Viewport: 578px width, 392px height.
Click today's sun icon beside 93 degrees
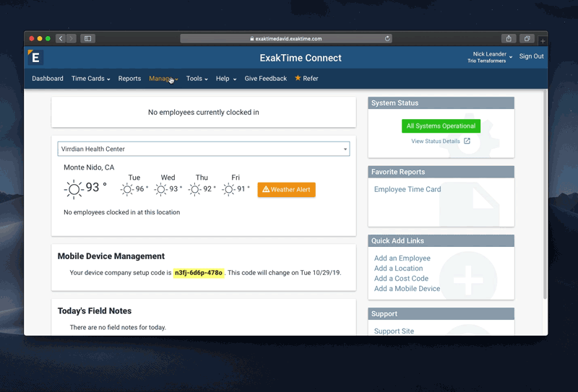[x=74, y=189]
